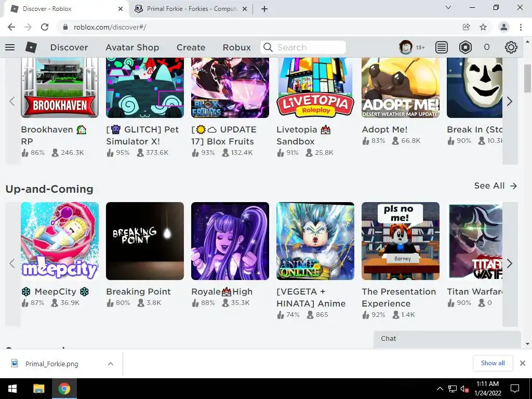Click Chrome icon in taskbar
This screenshot has height=399, width=532.
pyautogui.click(x=64, y=389)
